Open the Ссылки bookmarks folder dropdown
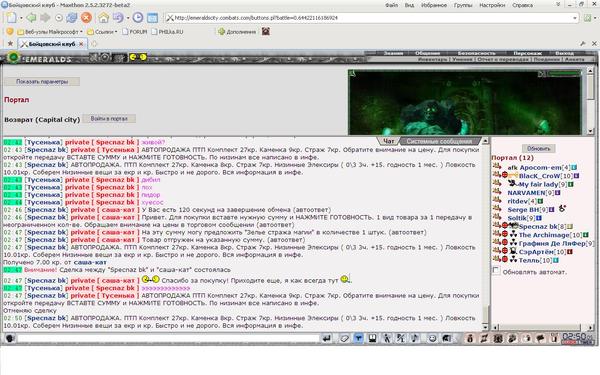Viewport: 600px width, 375px height. point(102,32)
